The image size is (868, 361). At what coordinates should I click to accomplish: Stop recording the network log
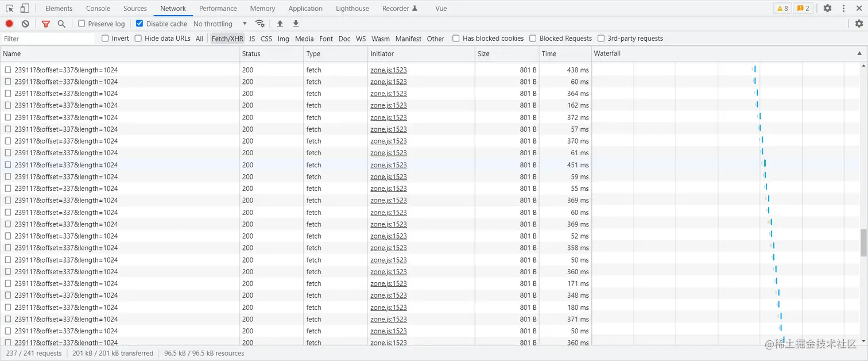click(9, 24)
